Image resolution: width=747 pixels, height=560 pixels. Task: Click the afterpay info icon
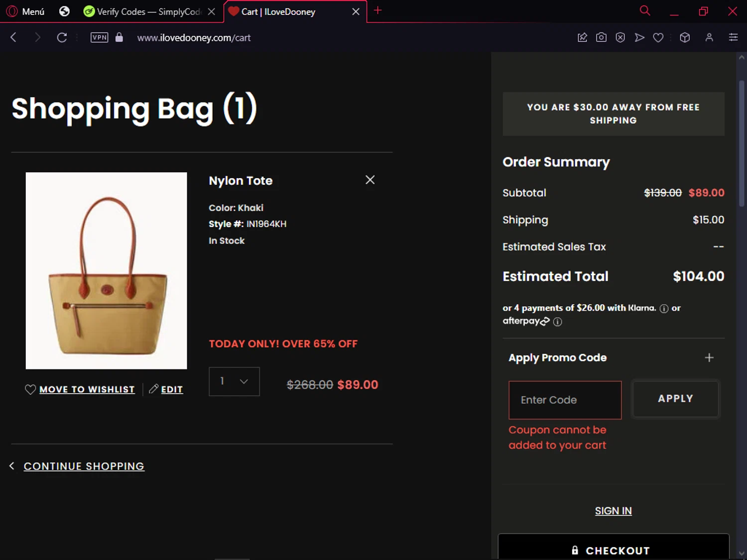pyautogui.click(x=558, y=322)
